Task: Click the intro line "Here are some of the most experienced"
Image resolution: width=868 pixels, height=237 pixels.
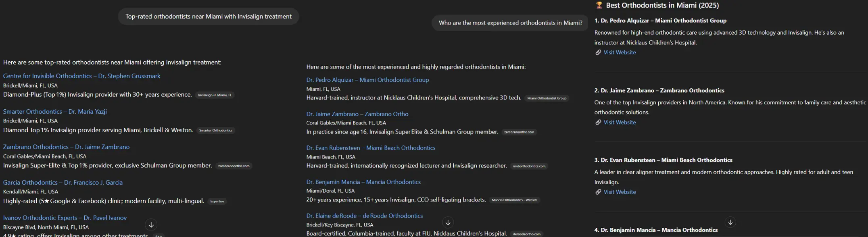Action: (416, 67)
